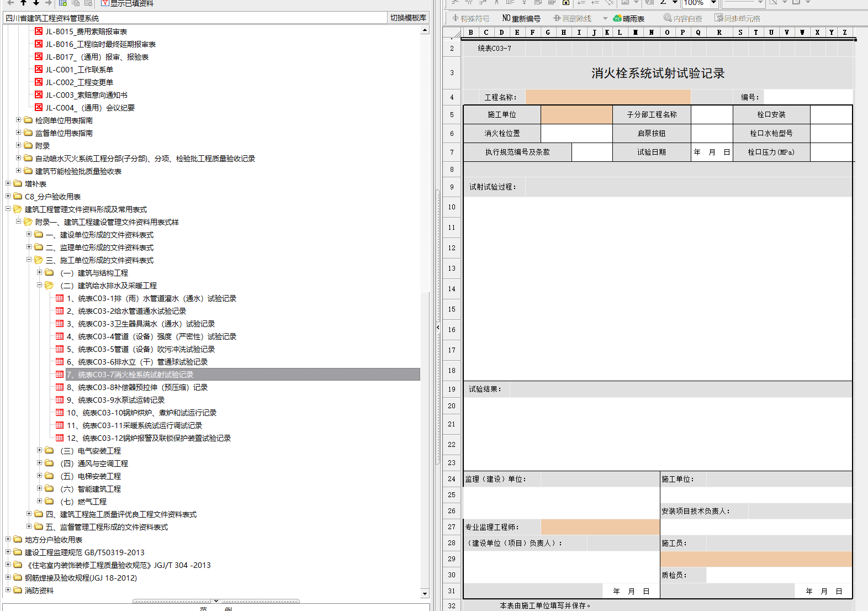Collapse the (二) 建筑给水排水及采暖工程 node
The image size is (868, 611).
tap(39, 285)
